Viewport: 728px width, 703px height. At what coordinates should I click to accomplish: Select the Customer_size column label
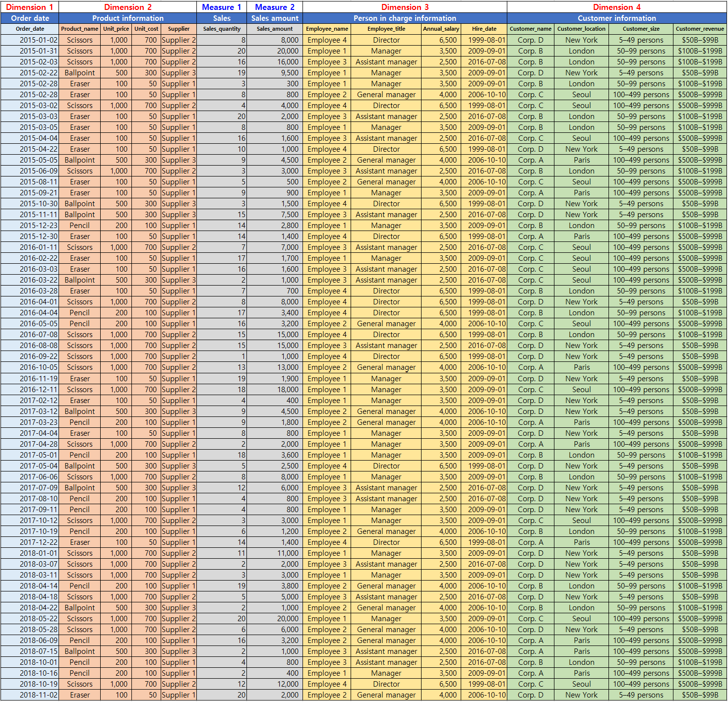pyautogui.click(x=641, y=29)
